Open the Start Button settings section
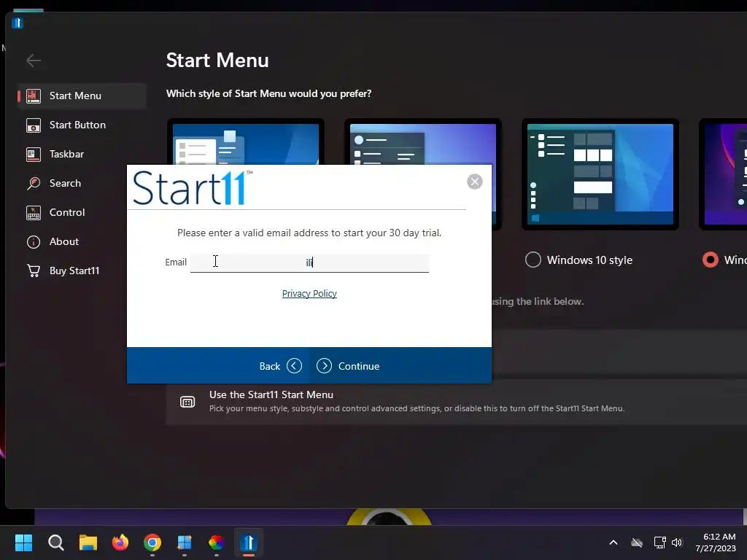Image resolution: width=747 pixels, height=560 pixels. [x=82, y=125]
